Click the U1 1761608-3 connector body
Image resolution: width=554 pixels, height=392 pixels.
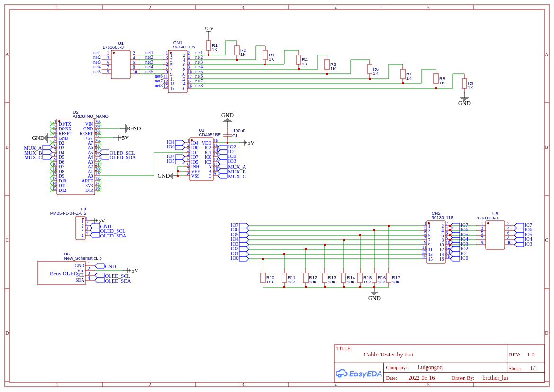[x=121, y=64]
